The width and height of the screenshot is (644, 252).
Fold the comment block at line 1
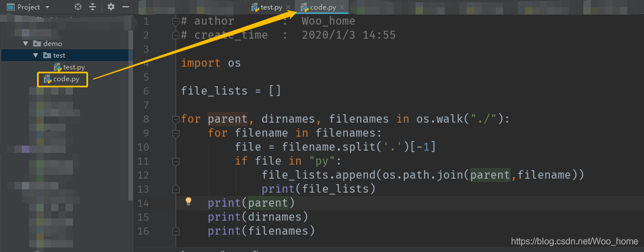coord(176,21)
